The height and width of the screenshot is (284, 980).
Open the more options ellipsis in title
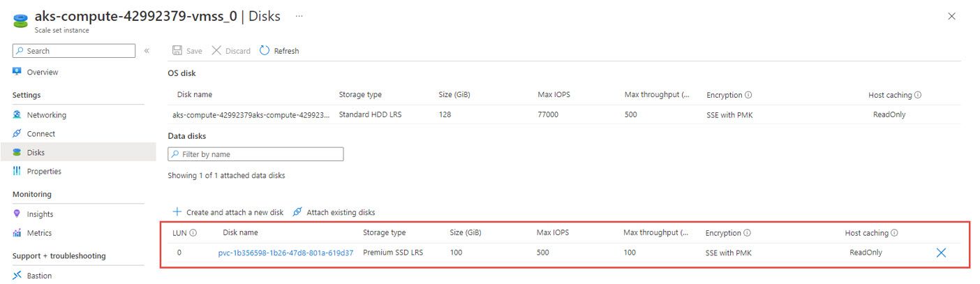click(x=299, y=16)
